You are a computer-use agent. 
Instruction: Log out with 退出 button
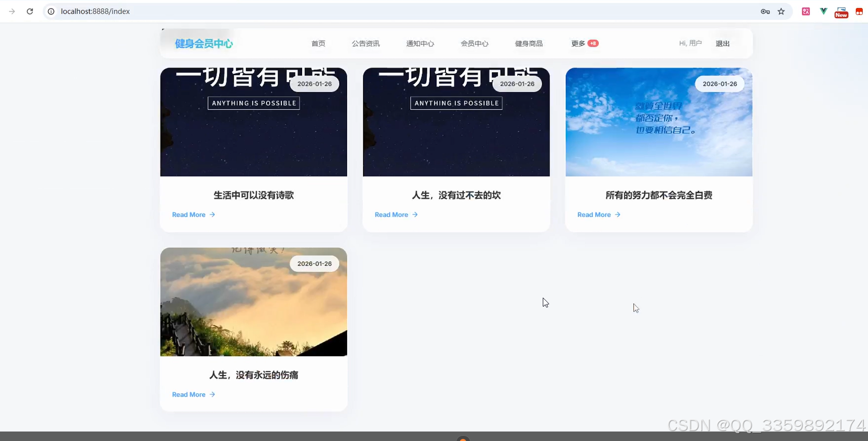(x=723, y=43)
